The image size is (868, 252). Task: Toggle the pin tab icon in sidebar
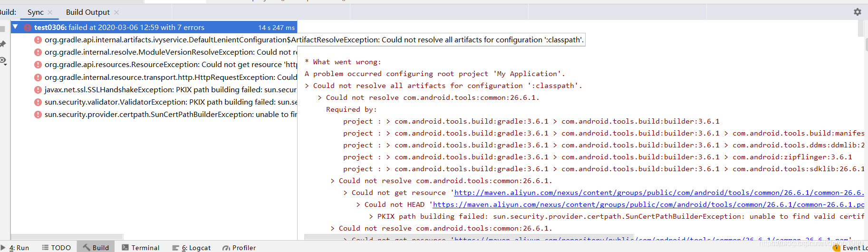(x=3, y=44)
